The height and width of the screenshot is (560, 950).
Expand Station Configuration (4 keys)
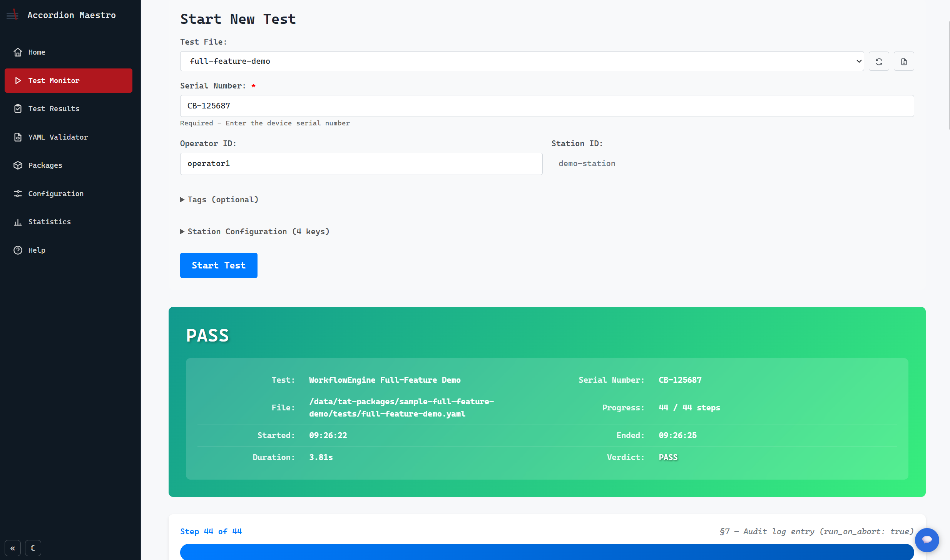tap(255, 232)
